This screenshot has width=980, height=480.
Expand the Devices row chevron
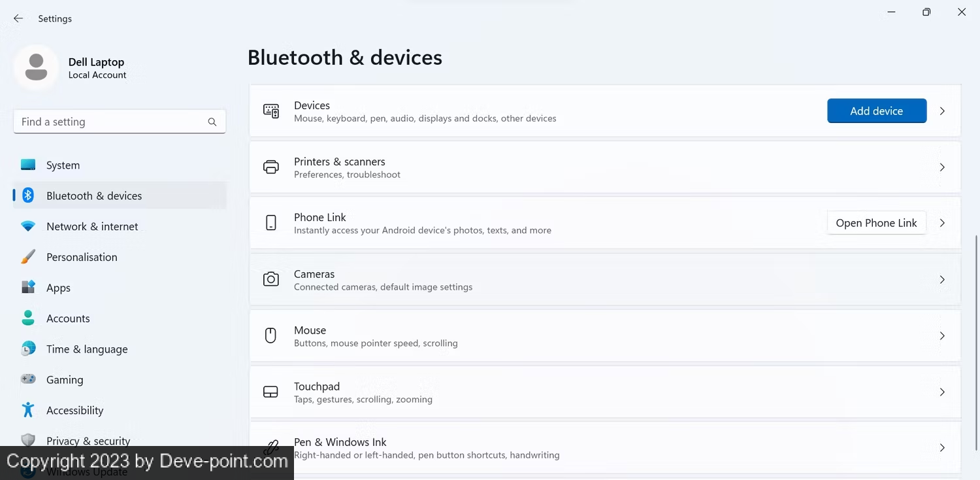[942, 111]
